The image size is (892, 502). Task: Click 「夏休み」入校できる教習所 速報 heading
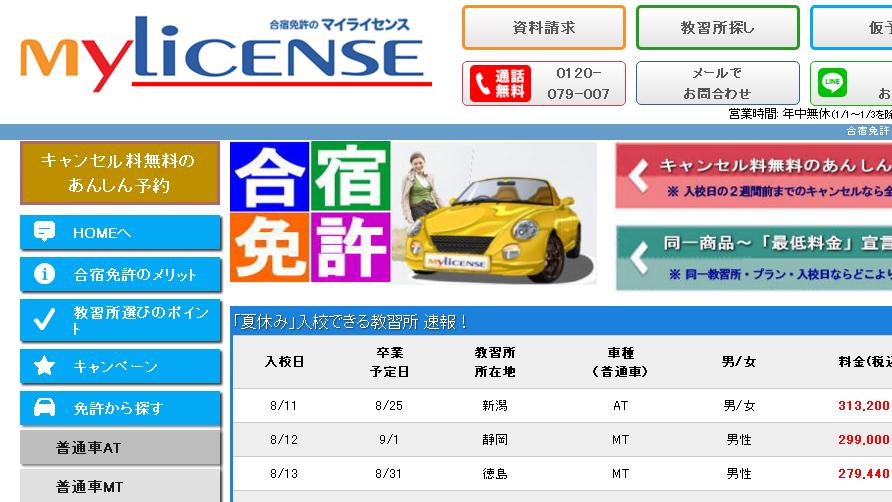[350, 322]
